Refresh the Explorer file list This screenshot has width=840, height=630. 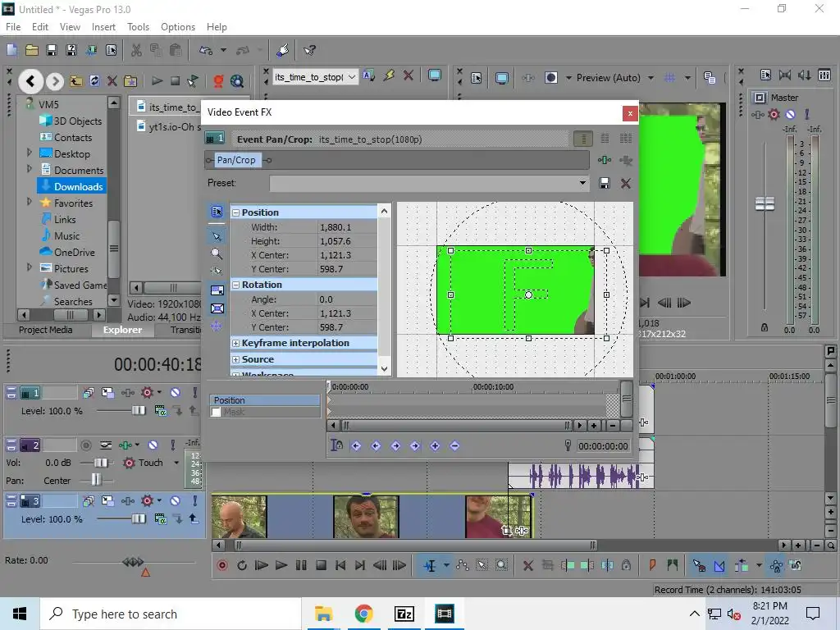pyautogui.click(x=94, y=81)
